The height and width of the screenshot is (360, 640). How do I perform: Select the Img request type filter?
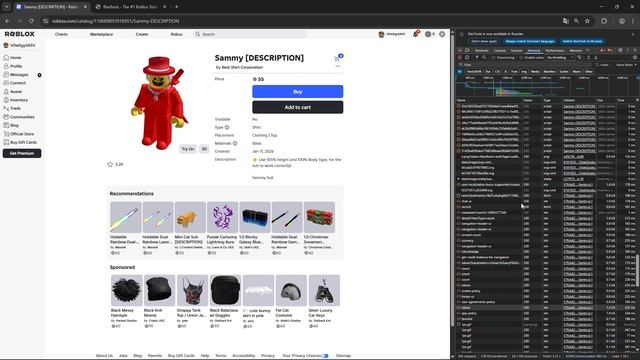tap(524, 71)
